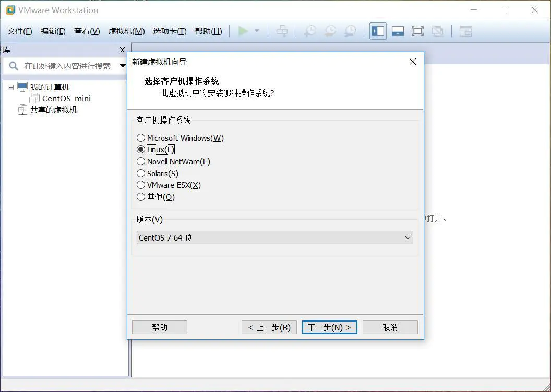Select the VMware ESX(X) option

(140, 185)
